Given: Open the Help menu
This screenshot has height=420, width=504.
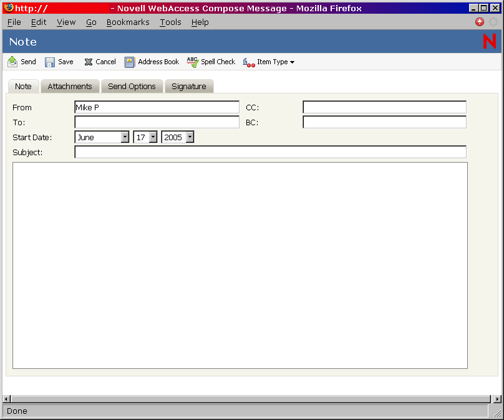Looking at the screenshot, I should click(x=200, y=22).
